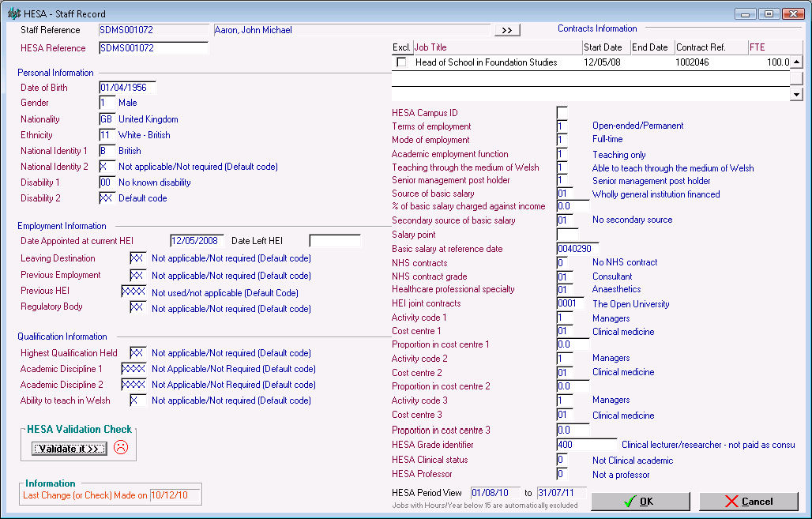The image size is (812, 519).
Task: Click the HESA Grade identifier field
Action: pyautogui.click(x=587, y=445)
